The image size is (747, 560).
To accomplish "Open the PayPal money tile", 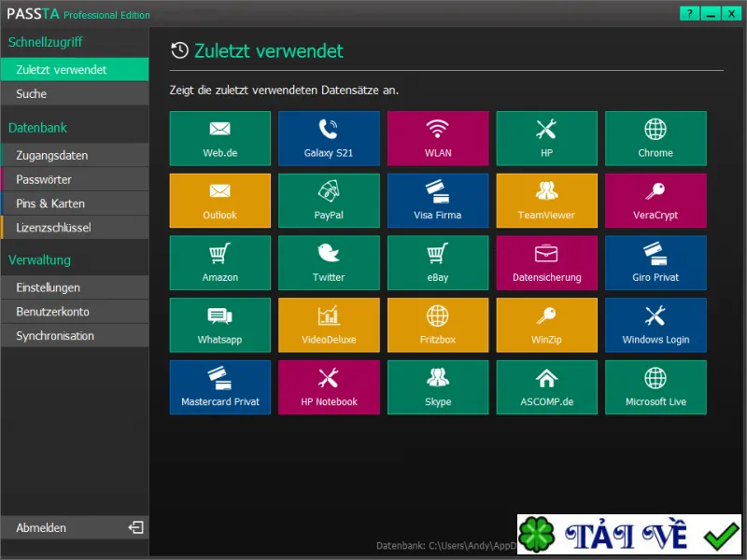I will tap(329, 201).
